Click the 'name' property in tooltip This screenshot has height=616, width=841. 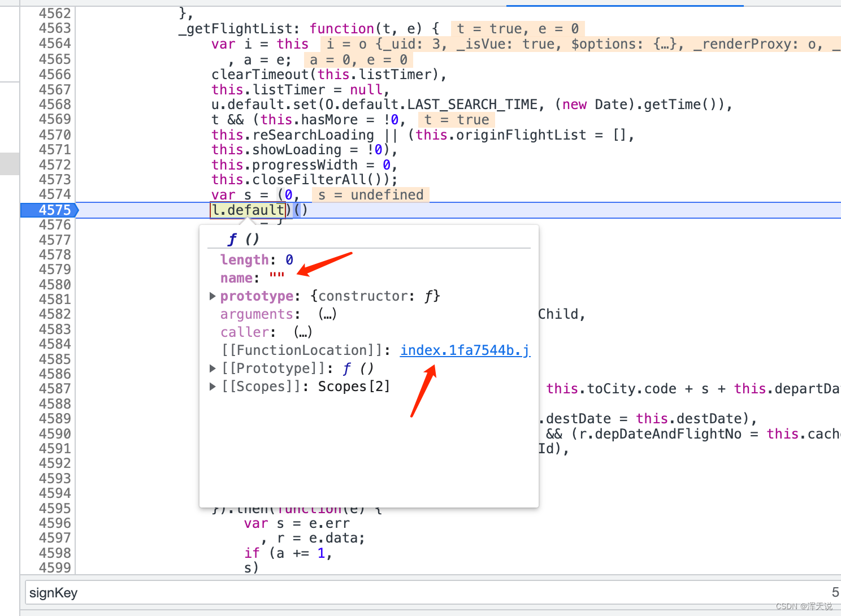[x=236, y=278]
